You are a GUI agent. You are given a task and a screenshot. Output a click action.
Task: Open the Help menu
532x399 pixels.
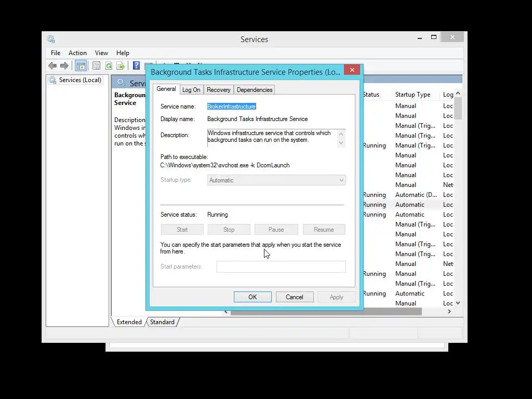(123, 53)
